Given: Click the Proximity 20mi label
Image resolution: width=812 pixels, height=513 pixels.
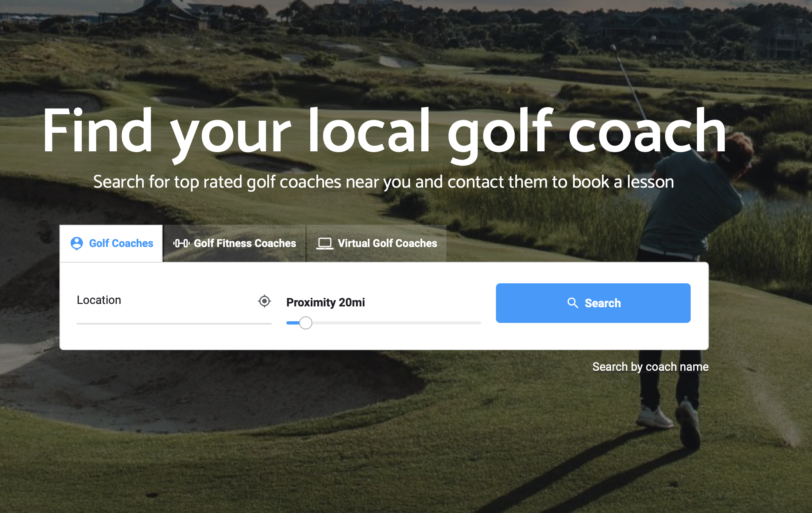Looking at the screenshot, I should [326, 302].
